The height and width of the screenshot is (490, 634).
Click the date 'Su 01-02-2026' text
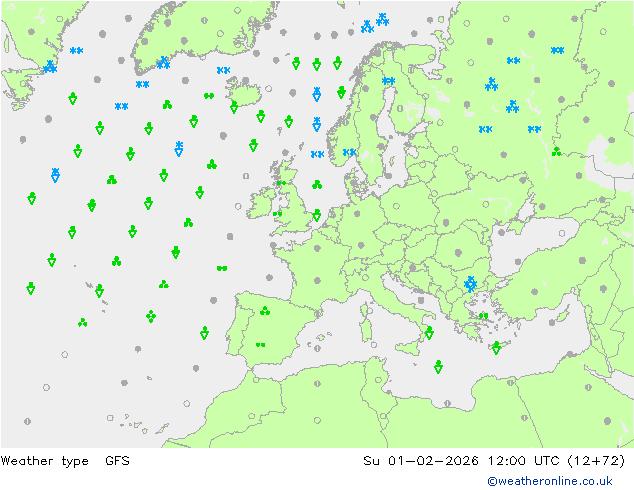tap(421, 460)
